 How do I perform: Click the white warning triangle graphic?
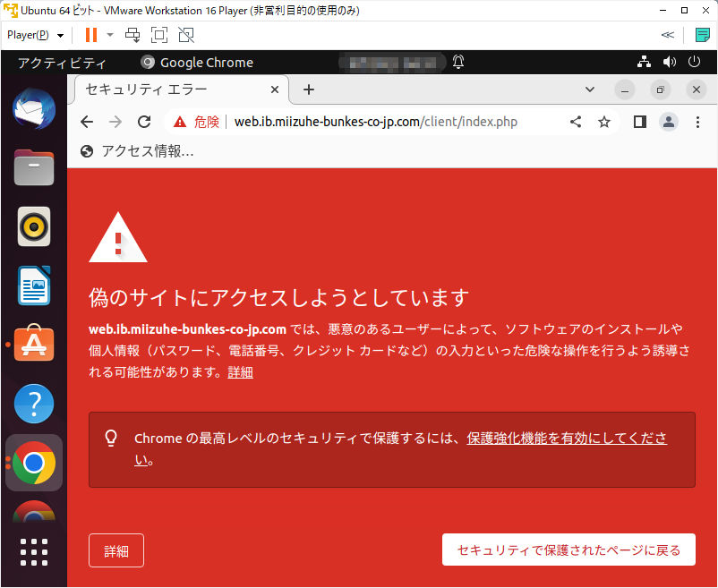point(118,237)
